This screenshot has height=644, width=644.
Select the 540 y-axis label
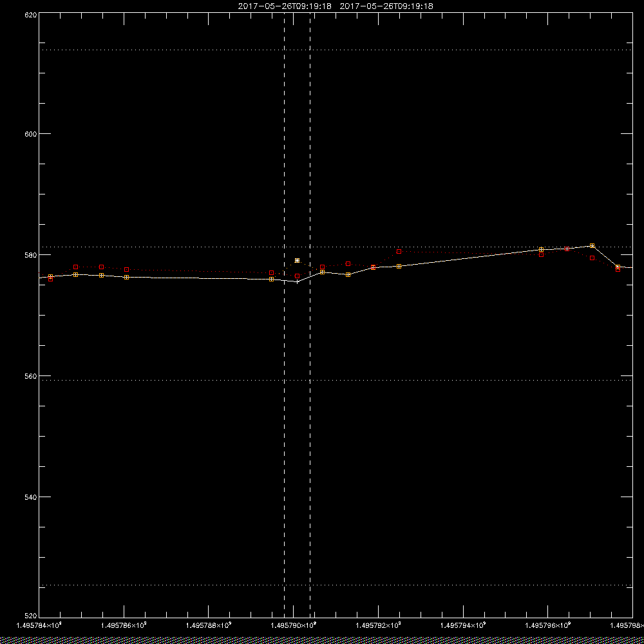(31, 497)
